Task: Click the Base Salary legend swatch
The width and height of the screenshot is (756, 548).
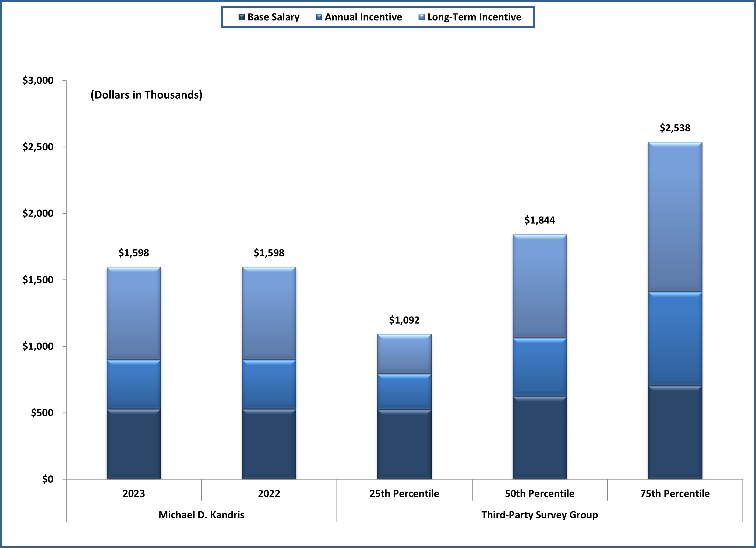Action: coord(242,17)
